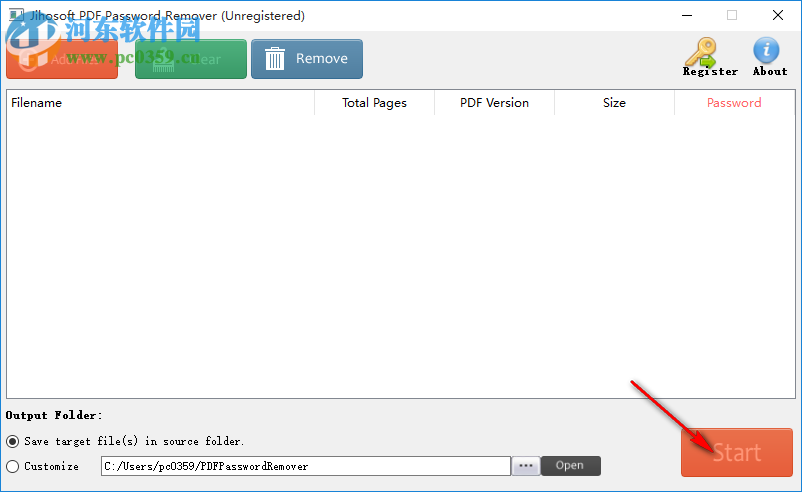Click the Total Pages column header
The width and height of the screenshot is (802, 492).
374,103
